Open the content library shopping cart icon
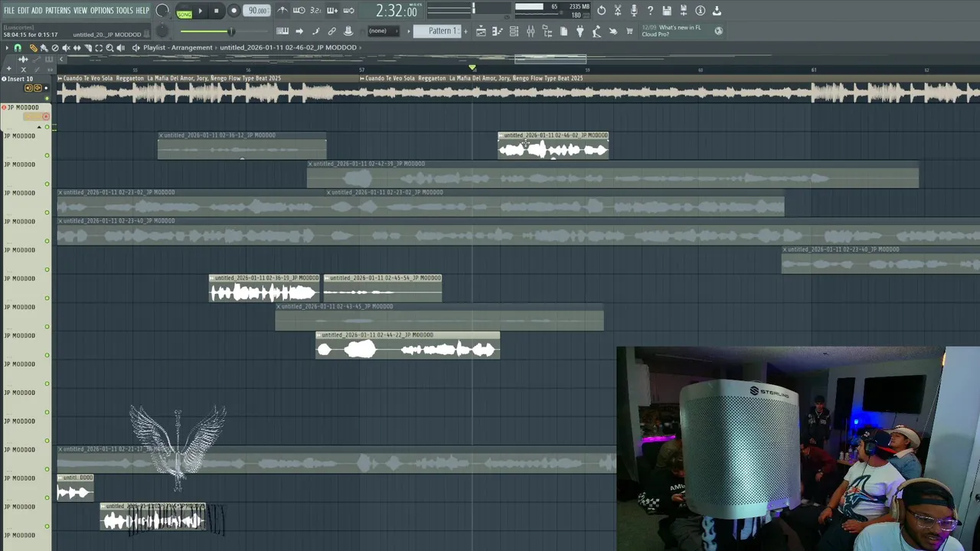 pyautogui.click(x=629, y=31)
